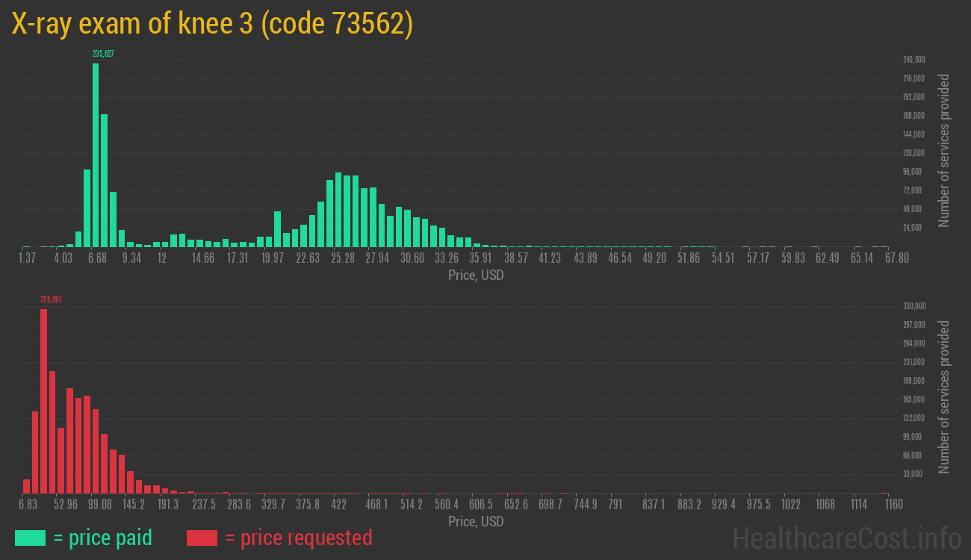Click the green price paid legend swatch
This screenshot has width=971, height=560.
(x=30, y=538)
